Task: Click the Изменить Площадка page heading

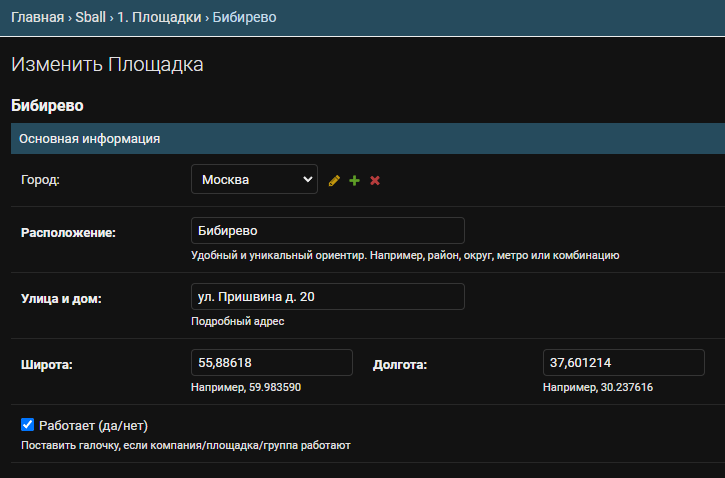Action: 107,65
